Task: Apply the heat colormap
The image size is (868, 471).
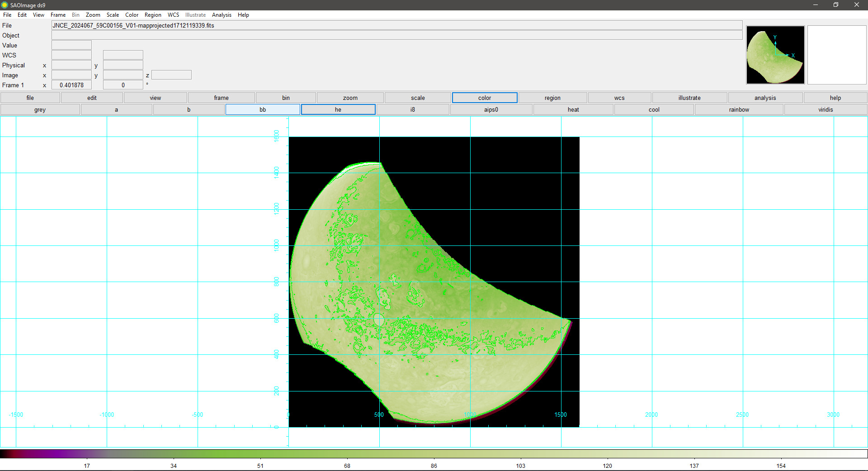Action: click(573, 109)
